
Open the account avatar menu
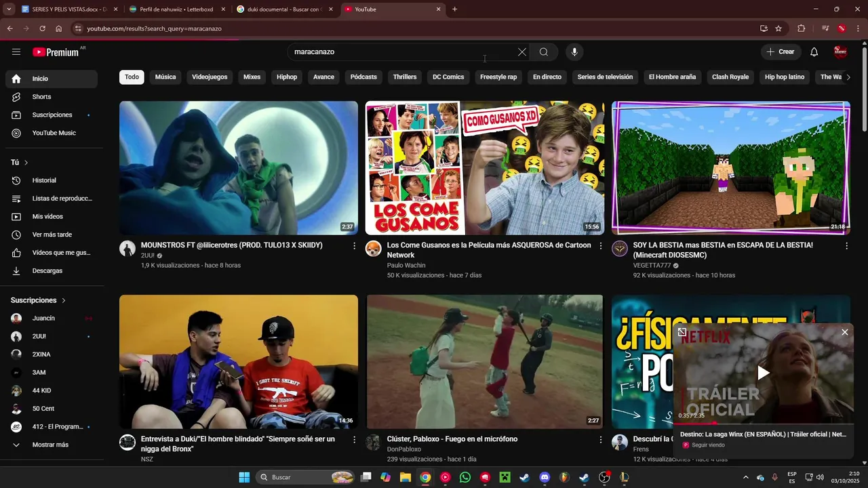(840, 52)
